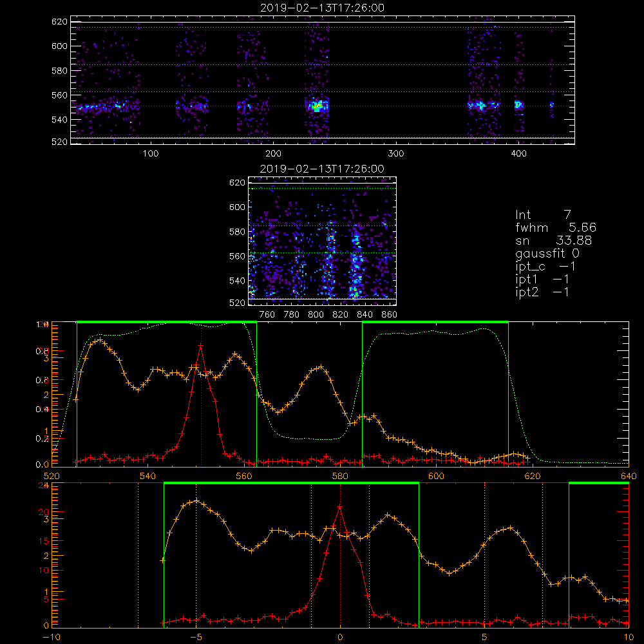Click x-axis label -10 on bottom plot

coord(52,637)
